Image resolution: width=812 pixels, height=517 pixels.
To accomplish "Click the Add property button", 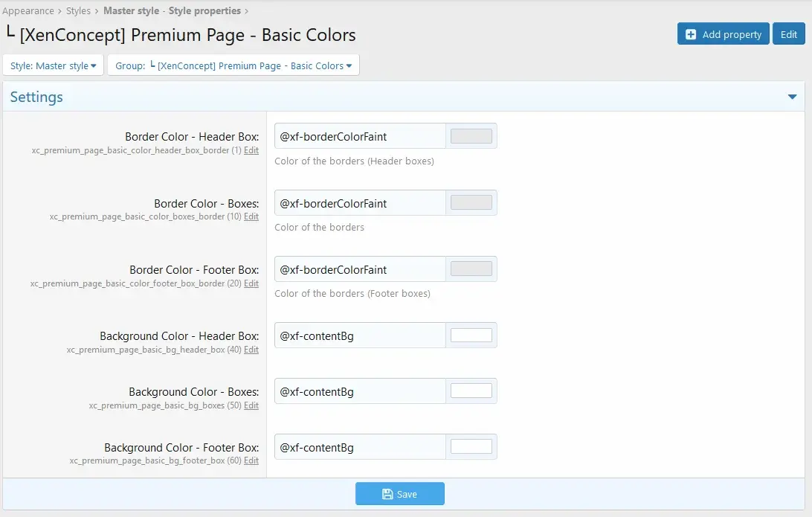I will click(723, 34).
